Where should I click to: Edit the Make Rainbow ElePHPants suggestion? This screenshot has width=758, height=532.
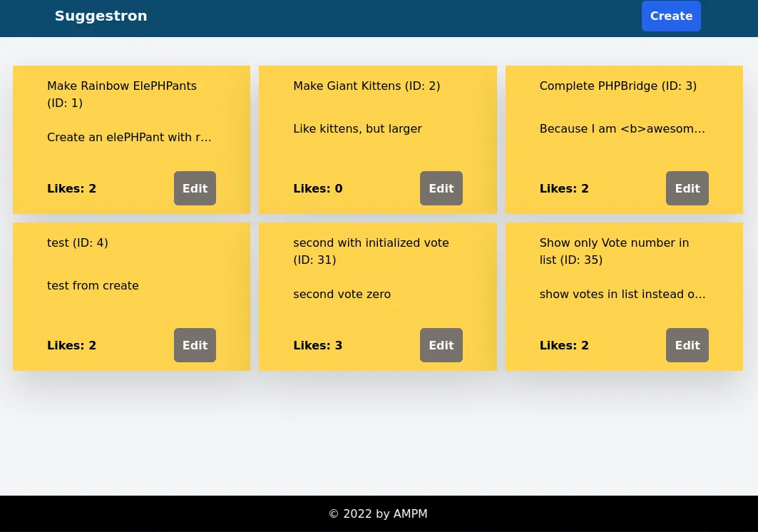pos(195,188)
